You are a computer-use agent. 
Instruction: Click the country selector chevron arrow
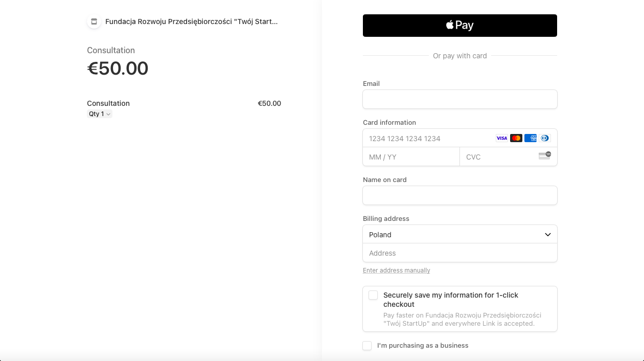coord(548,235)
